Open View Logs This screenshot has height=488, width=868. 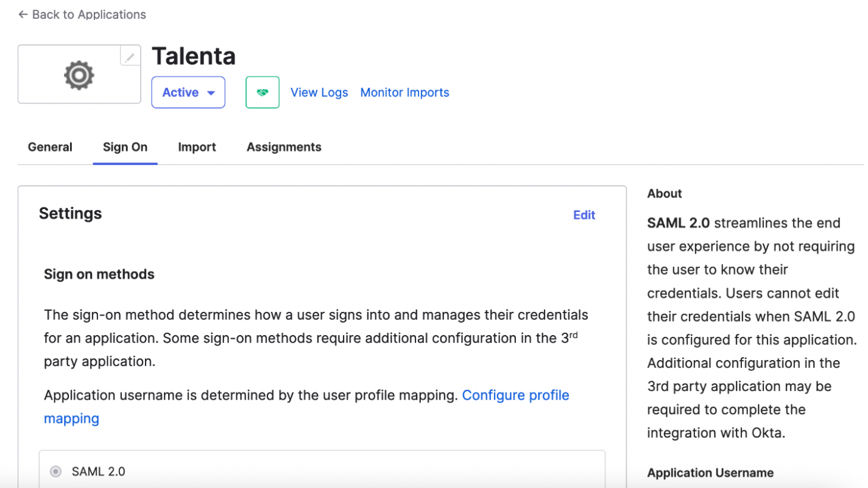click(x=319, y=93)
